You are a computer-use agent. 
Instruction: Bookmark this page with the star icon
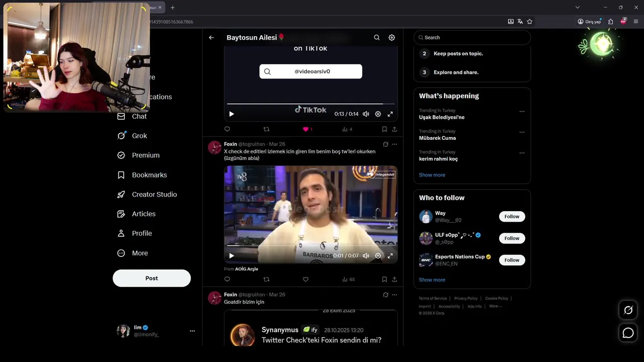[x=530, y=22]
